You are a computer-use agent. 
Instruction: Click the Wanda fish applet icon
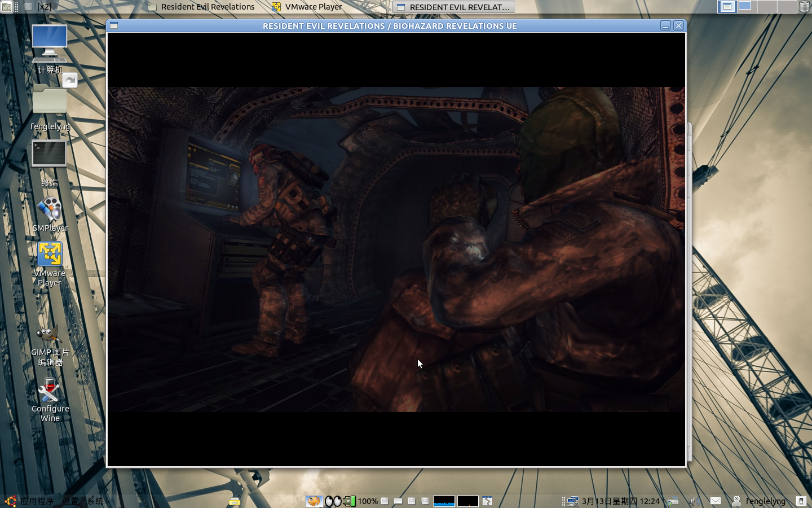click(314, 501)
